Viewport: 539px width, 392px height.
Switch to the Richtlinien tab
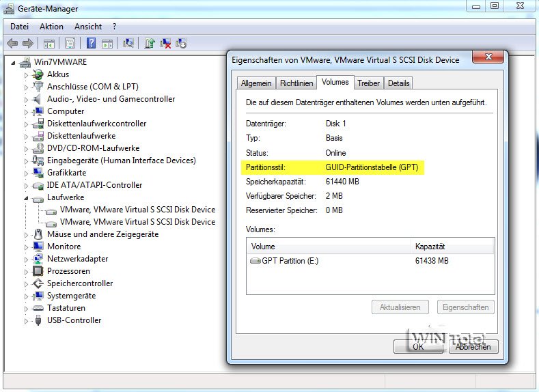pos(296,83)
